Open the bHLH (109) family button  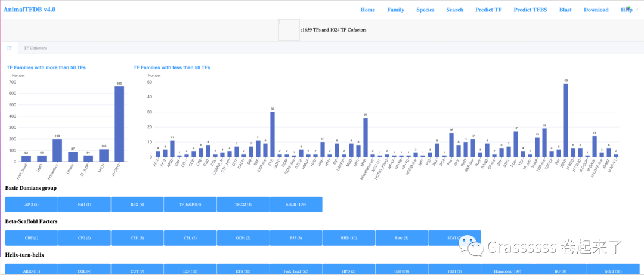point(296,204)
